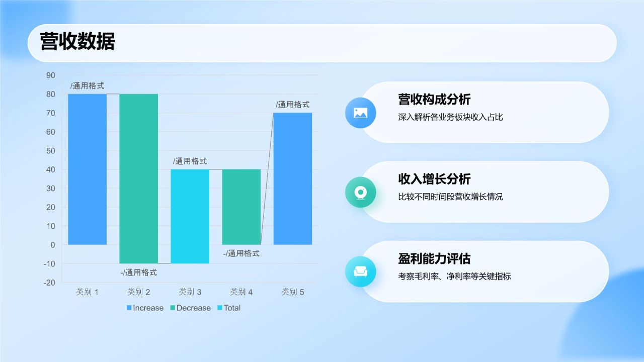The width and height of the screenshot is (644, 362).
Task: Click the cyan sofa icon beside 盈利能力评估
Action: click(360, 271)
